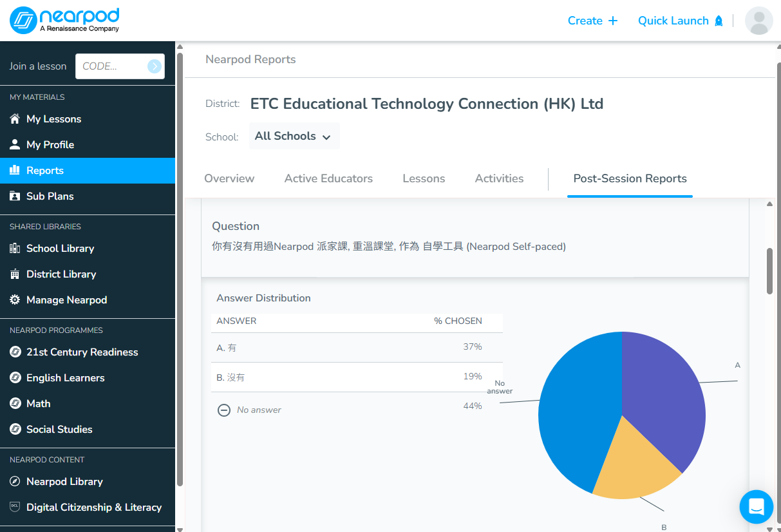781x532 pixels.
Task: Open the Create menu
Action: (592, 21)
